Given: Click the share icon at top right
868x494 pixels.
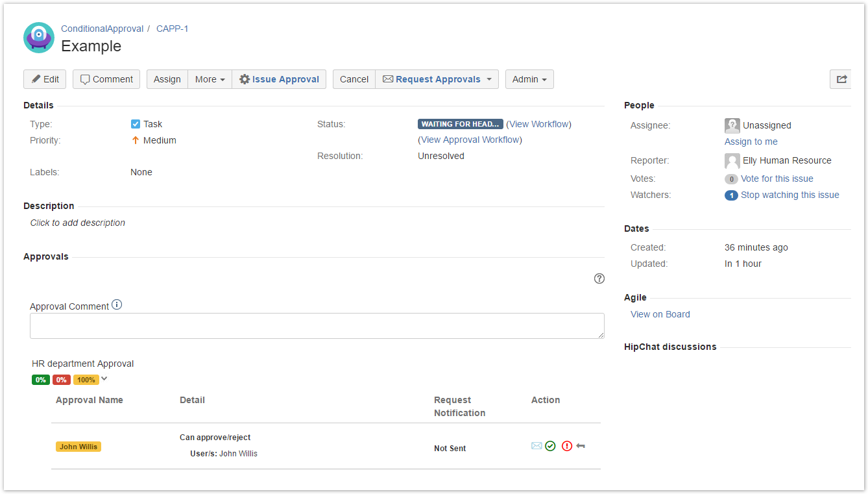Looking at the screenshot, I should pos(841,79).
